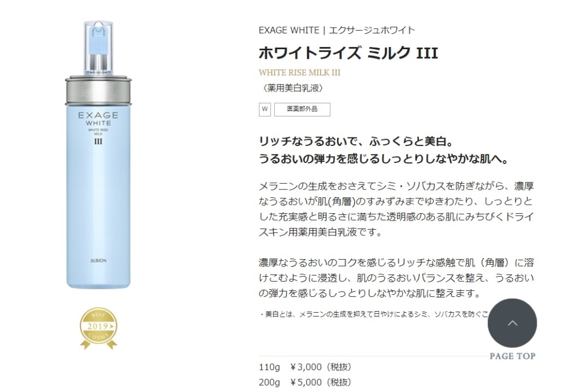Viewport: 579px width, 392px height.
Task: Click the ALBION logo on bottle
Action: pyautogui.click(x=98, y=260)
